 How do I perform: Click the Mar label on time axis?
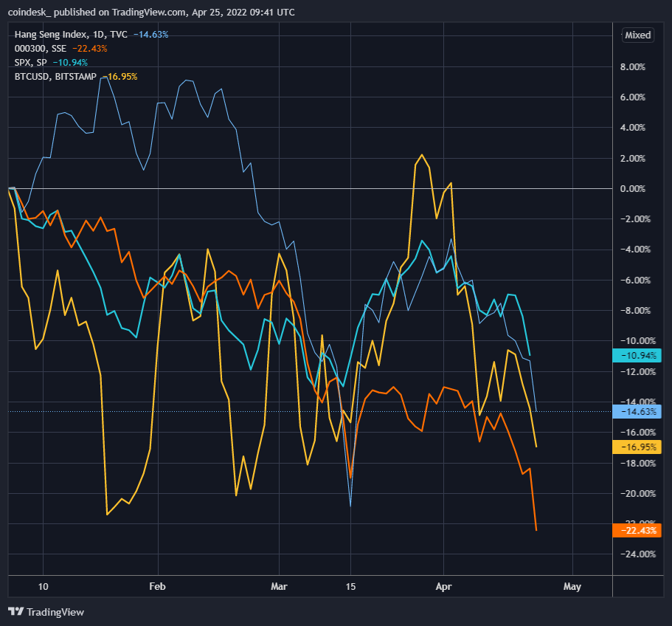point(280,587)
